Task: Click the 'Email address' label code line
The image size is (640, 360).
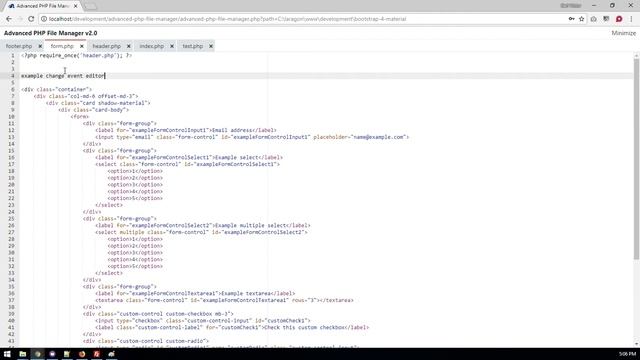Action: pyautogui.click(x=186, y=130)
